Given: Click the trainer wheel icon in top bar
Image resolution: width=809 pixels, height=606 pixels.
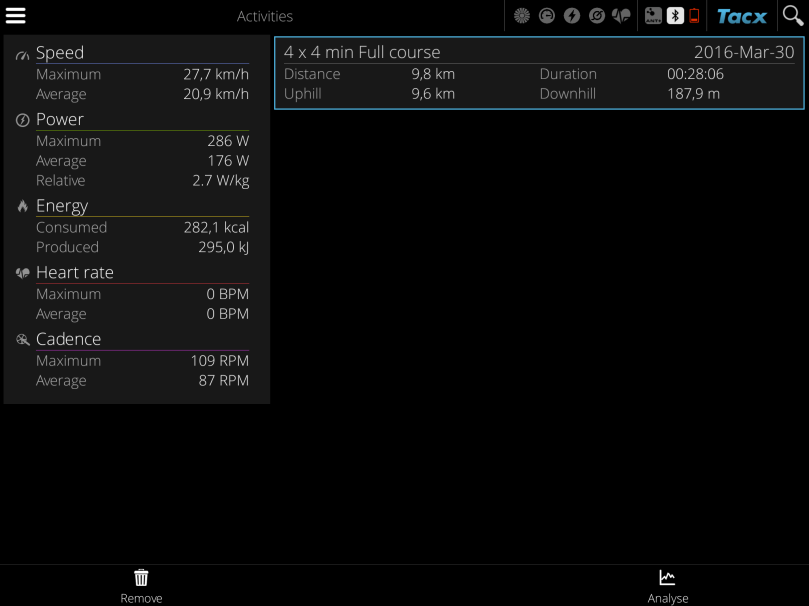Looking at the screenshot, I should (521, 16).
